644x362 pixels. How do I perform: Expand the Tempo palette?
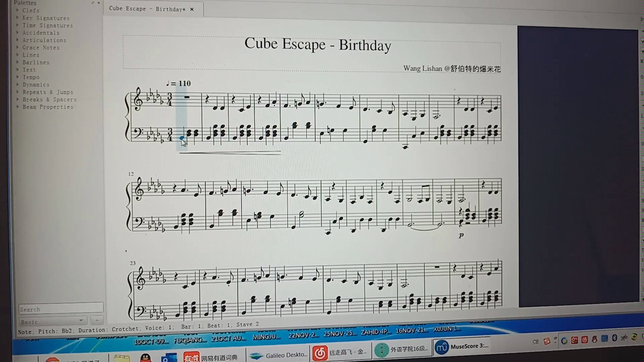click(17, 77)
